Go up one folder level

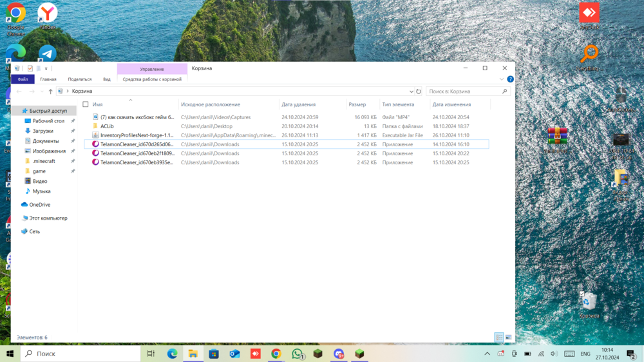pos(50,91)
